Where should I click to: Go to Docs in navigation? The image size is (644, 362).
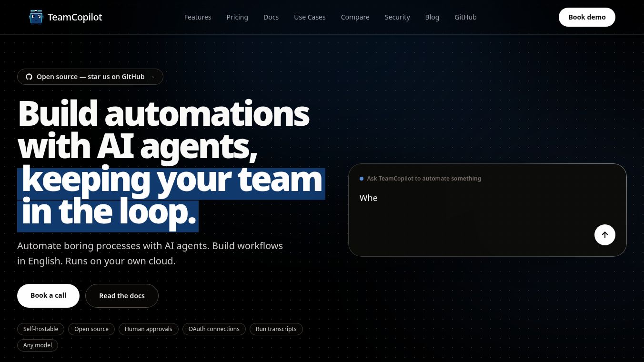(271, 17)
